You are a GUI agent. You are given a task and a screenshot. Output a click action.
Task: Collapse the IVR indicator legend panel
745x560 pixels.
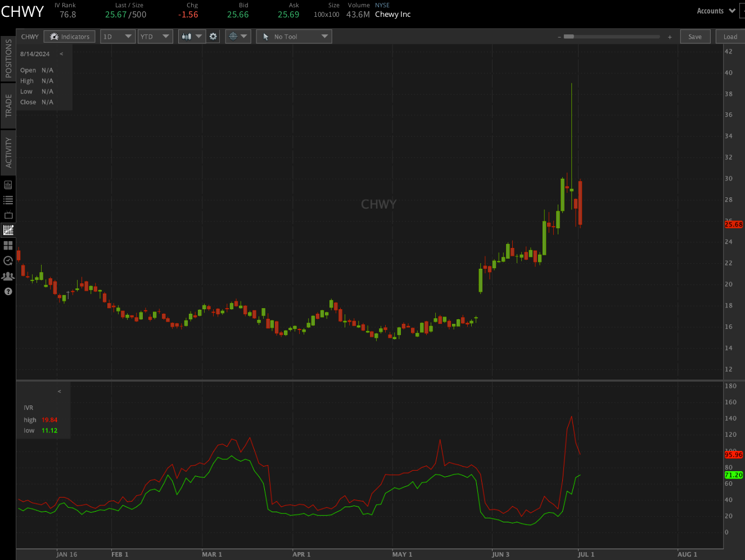pos(59,391)
